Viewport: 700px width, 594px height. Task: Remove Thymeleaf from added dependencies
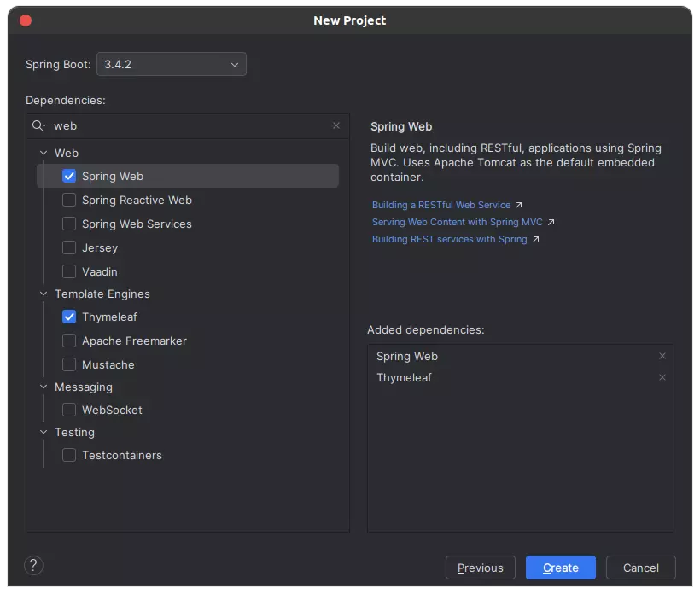click(662, 377)
